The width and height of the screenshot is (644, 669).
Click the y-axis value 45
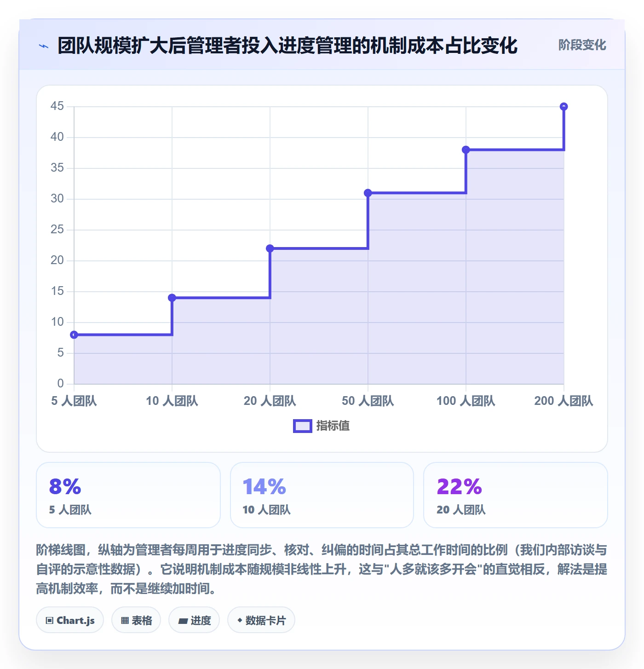pyautogui.click(x=57, y=106)
